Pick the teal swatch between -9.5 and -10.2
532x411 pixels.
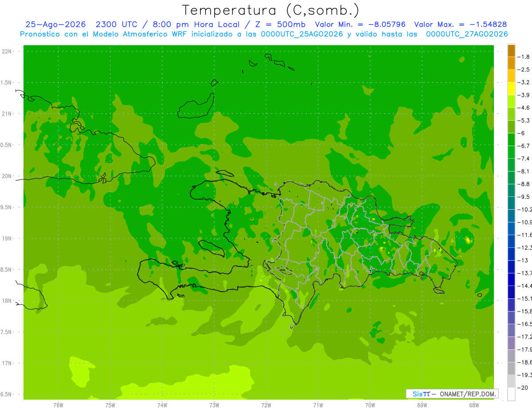point(511,203)
